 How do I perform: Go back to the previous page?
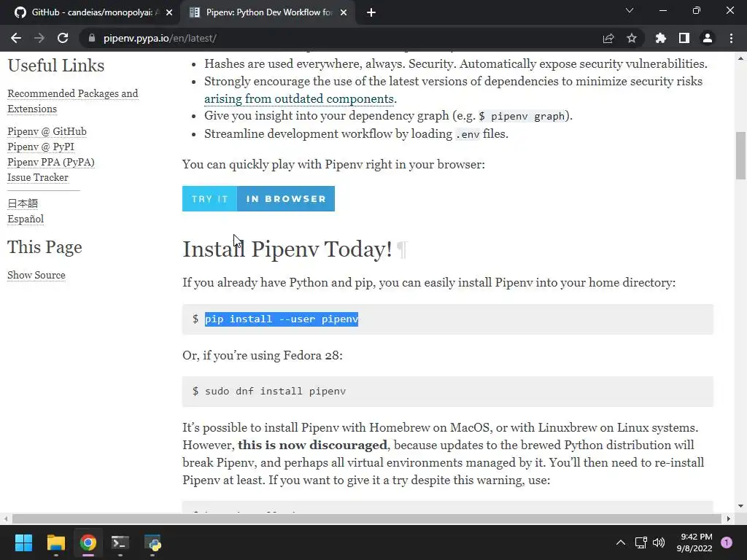[x=16, y=38]
